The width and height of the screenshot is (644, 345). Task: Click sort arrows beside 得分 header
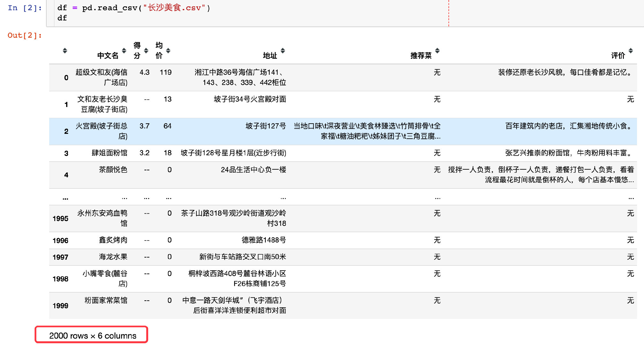[x=146, y=50]
